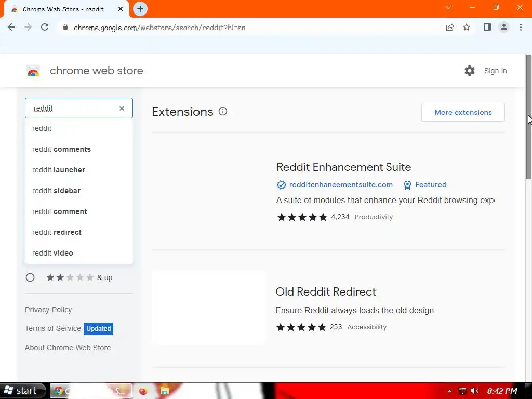532x399 pixels.
Task: Choose the 'reddit redirect' suggestion
Action: pyautogui.click(x=79, y=232)
